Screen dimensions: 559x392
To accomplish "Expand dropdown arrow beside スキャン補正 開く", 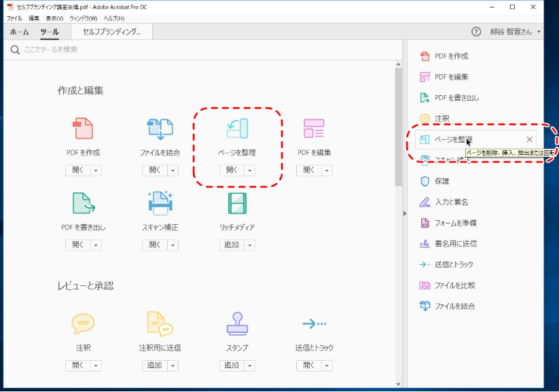I will click(x=173, y=245).
